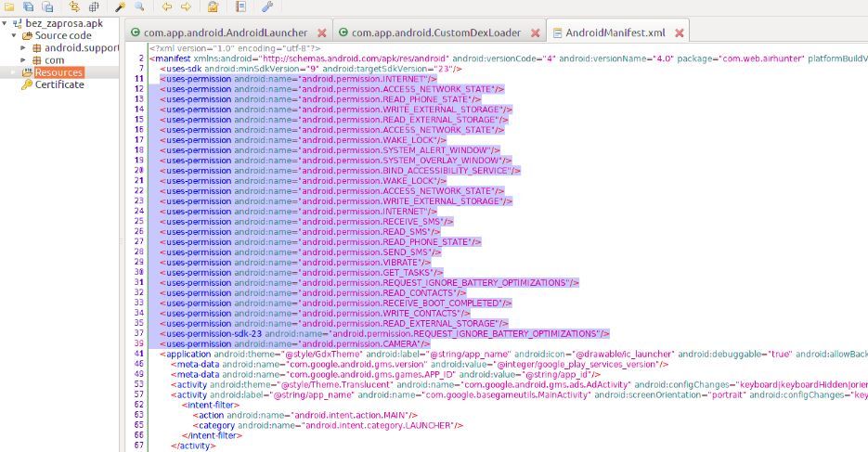868x452 pixels.
Task: Click the AndroidManifest.xml tab file icon
Action: 557,32
